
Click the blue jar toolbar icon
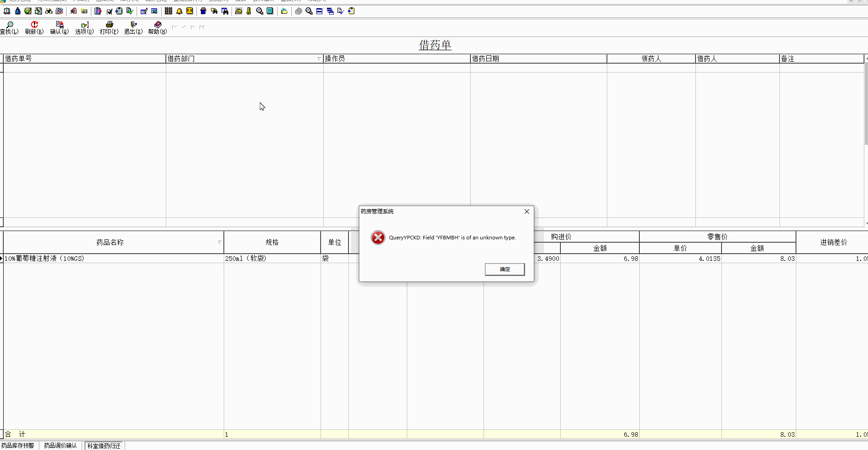pos(203,11)
